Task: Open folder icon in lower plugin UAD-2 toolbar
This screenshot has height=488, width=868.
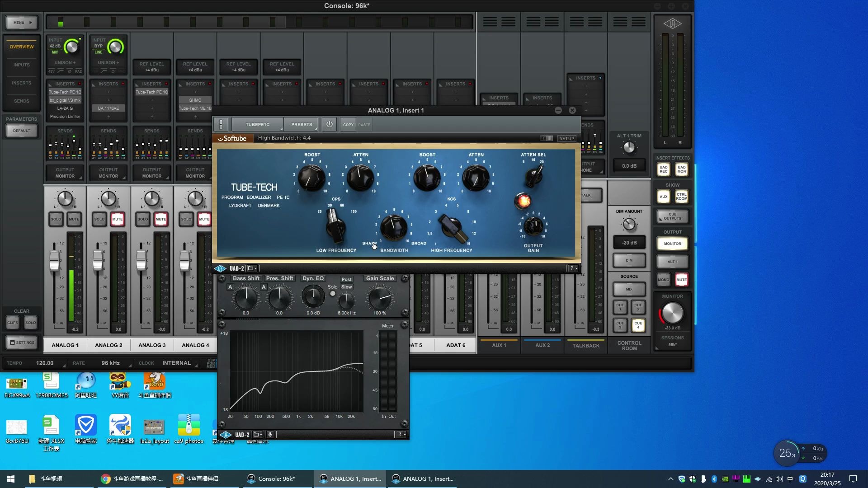Action: [257, 435]
